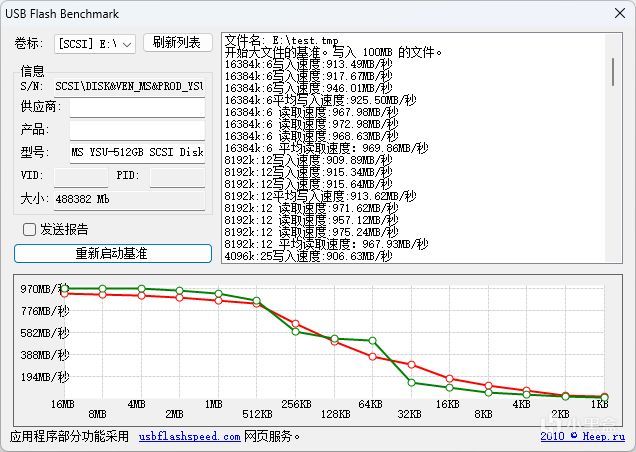Click the red write-speed point at 256KB

296,324
